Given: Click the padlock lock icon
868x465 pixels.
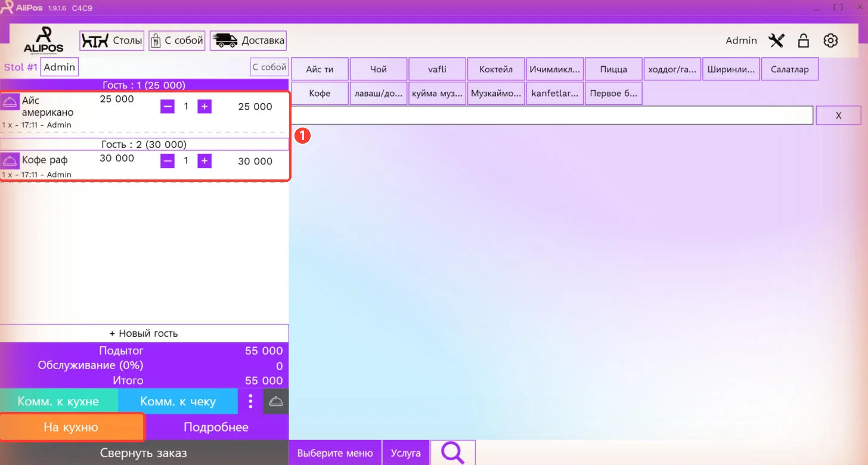Looking at the screenshot, I should click(804, 41).
